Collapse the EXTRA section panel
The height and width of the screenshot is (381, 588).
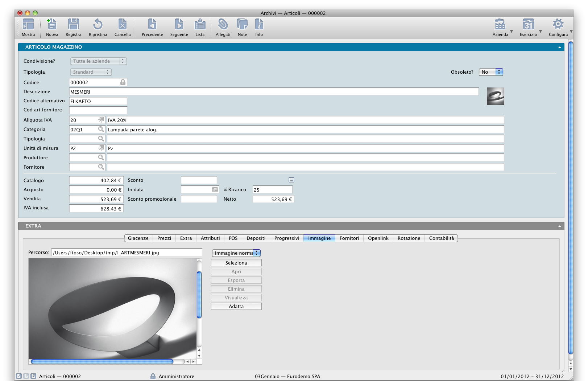tap(559, 226)
